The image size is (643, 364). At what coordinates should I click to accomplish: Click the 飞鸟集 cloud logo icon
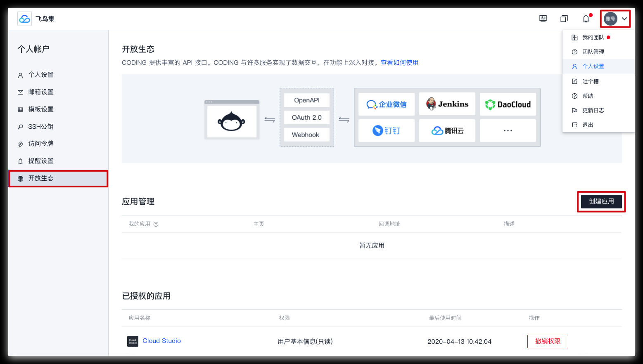tap(25, 19)
